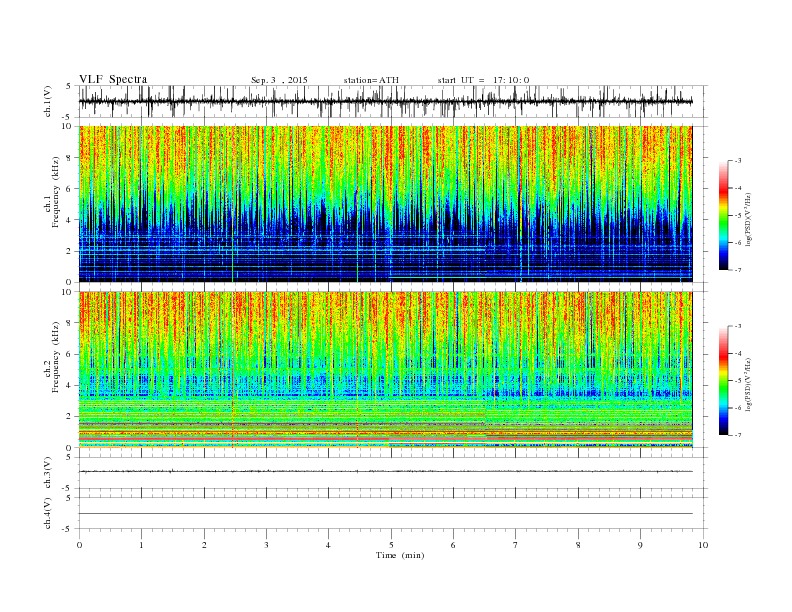
Task: Click time axis tick label "5" at bottom
Action: click(391, 545)
